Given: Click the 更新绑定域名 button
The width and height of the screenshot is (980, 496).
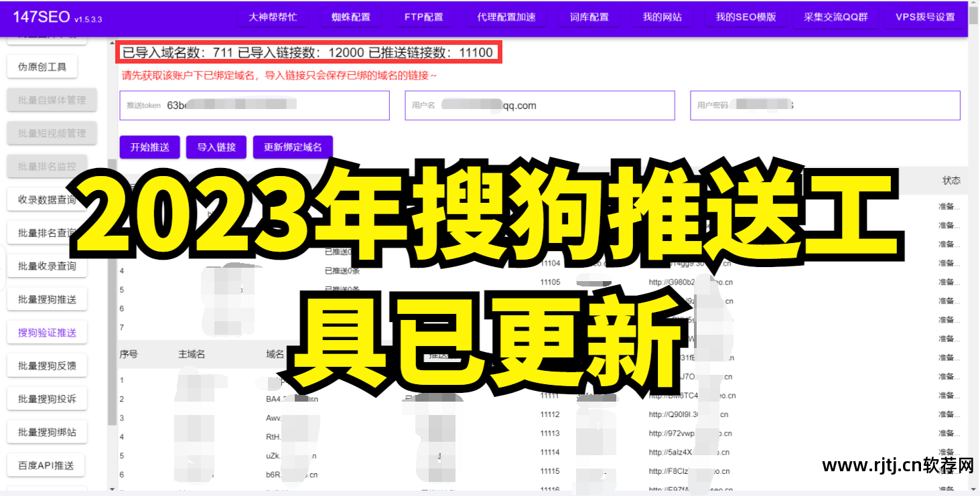Looking at the screenshot, I should [293, 147].
